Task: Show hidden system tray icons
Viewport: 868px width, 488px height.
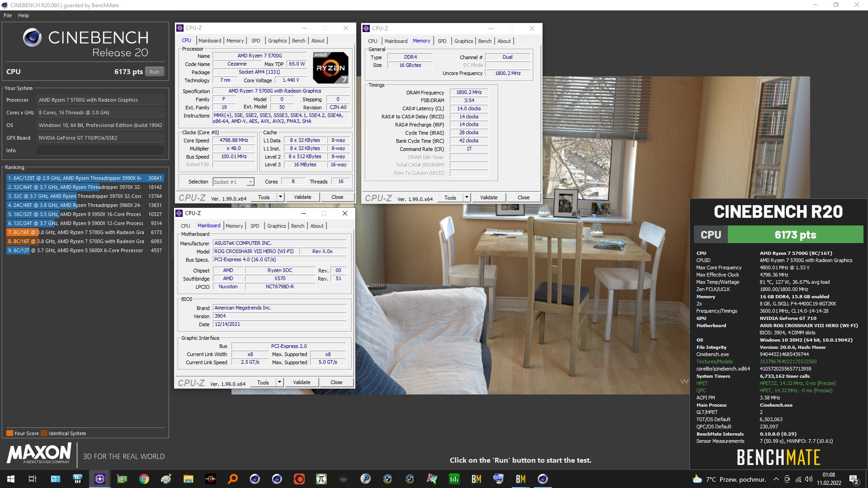Action: click(x=776, y=479)
